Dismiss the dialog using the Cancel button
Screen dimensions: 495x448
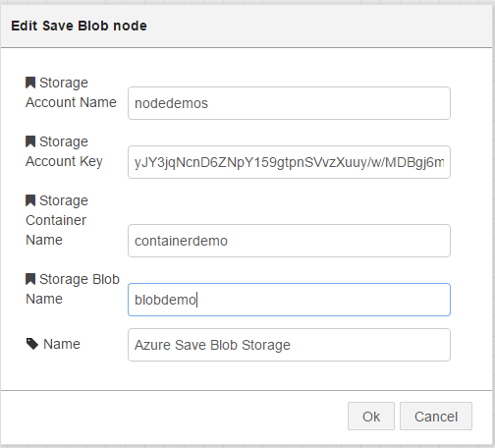click(x=436, y=417)
